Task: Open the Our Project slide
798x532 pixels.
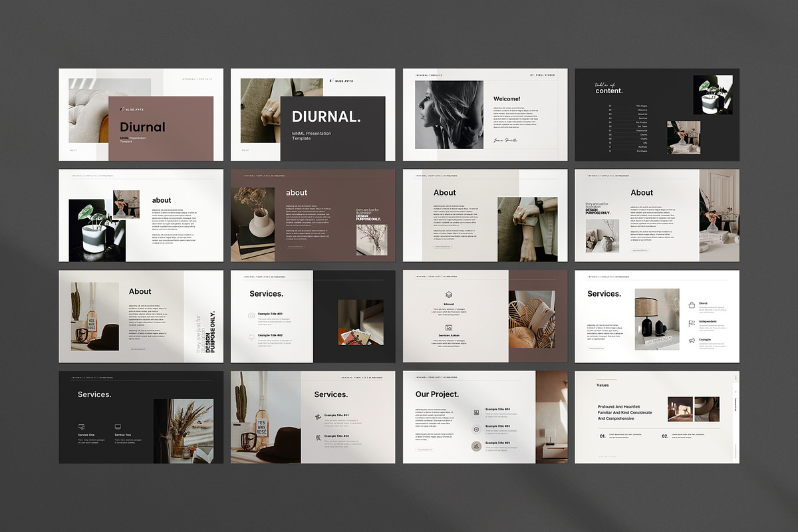Action: [485, 417]
